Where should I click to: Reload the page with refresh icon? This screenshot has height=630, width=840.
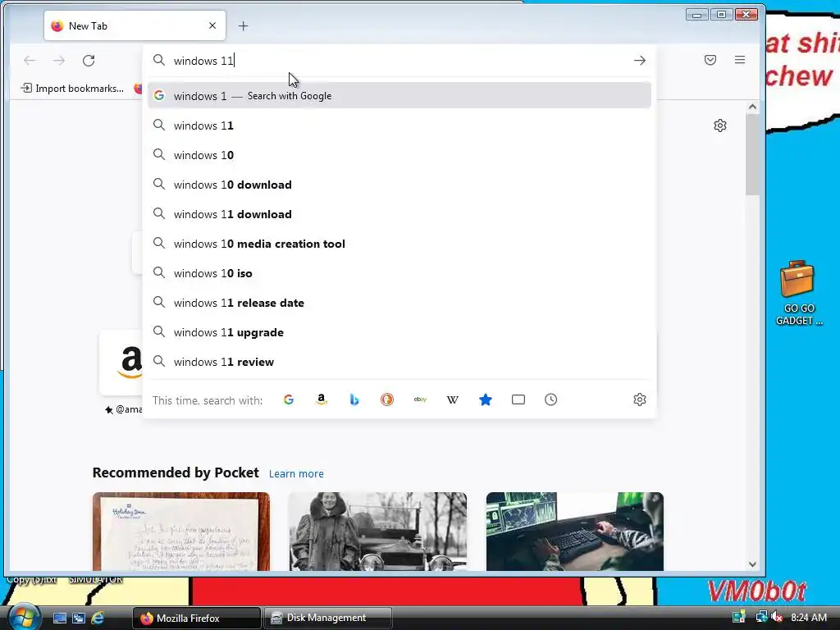pos(89,61)
